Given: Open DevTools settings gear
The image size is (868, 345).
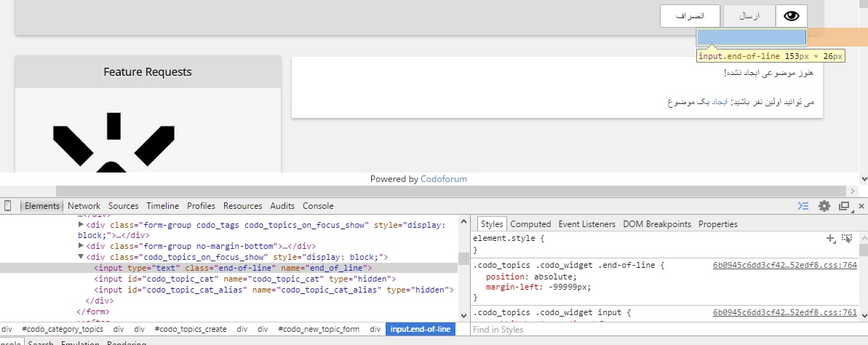Looking at the screenshot, I should pyautogui.click(x=824, y=206).
